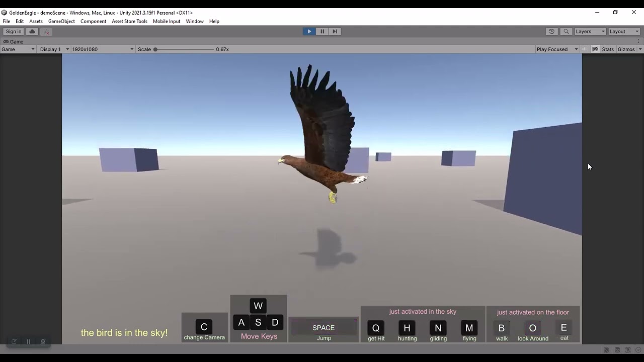Click the H hunting key
644x362 pixels.
pyautogui.click(x=407, y=328)
